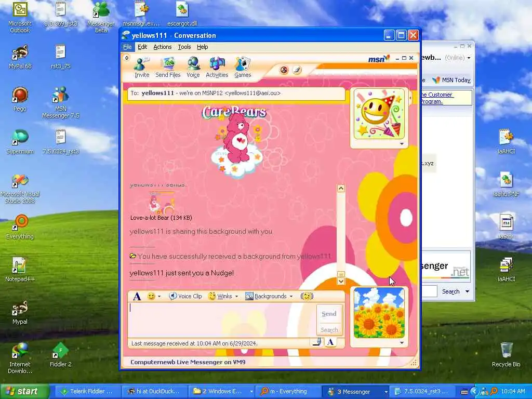The image size is (532, 399).
Task: Click the paintbrush color scheme icon
Action: tap(297, 70)
